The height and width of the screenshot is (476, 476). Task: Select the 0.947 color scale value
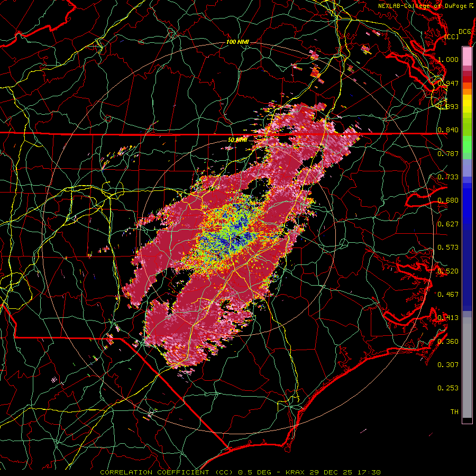(x=448, y=83)
